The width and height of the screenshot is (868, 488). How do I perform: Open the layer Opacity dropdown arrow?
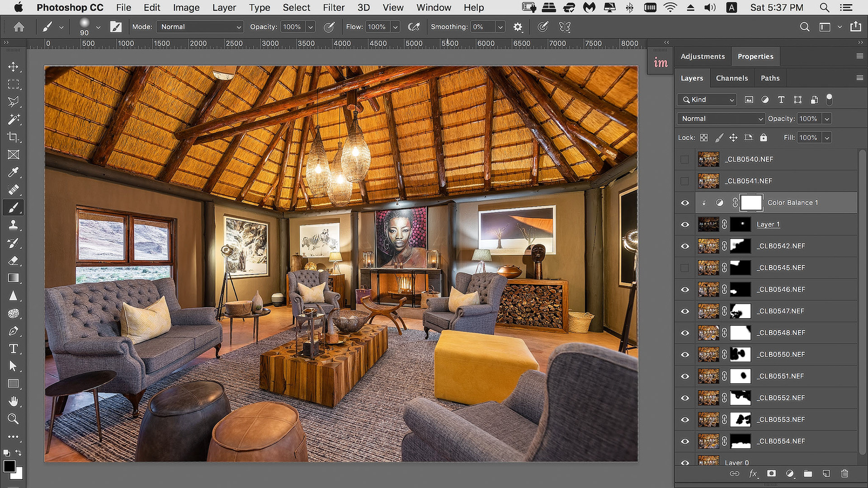tap(827, 119)
